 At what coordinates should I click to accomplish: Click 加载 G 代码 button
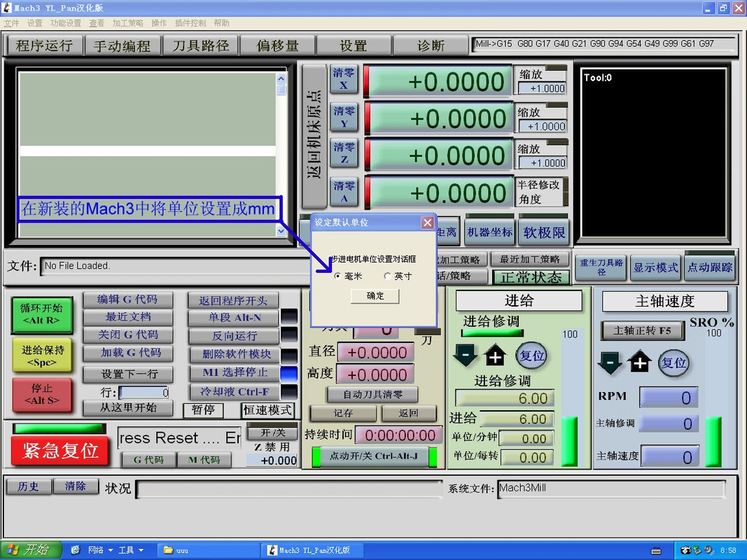(x=127, y=353)
